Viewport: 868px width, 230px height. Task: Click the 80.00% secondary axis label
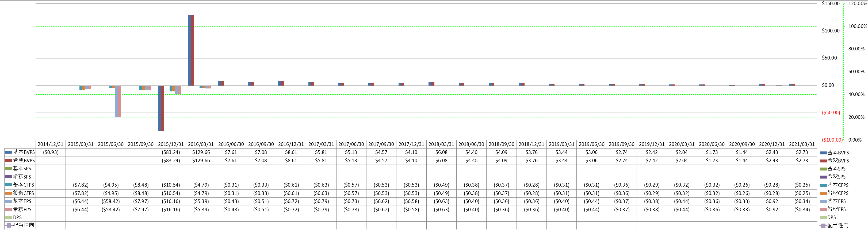coord(856,49)
